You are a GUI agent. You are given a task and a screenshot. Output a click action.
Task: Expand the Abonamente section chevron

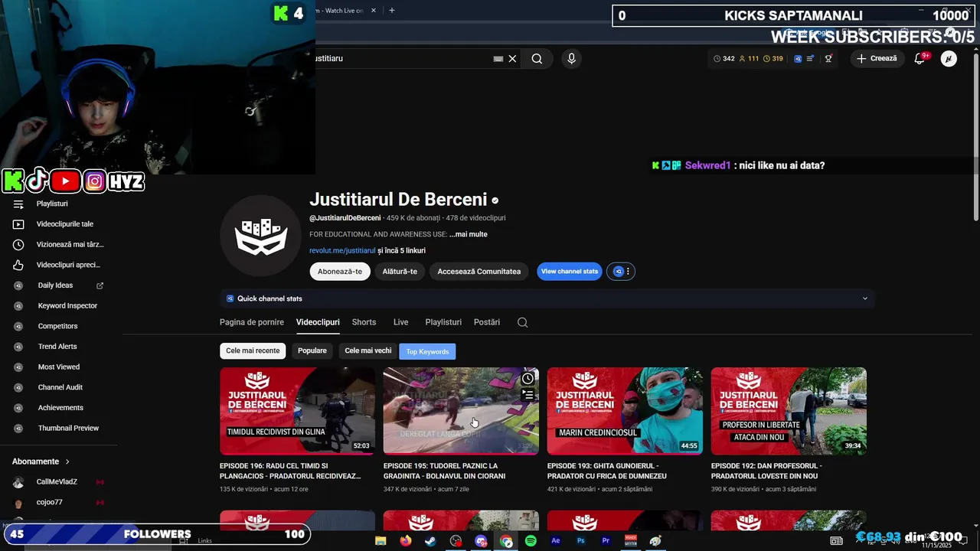(x=67, y=461)
